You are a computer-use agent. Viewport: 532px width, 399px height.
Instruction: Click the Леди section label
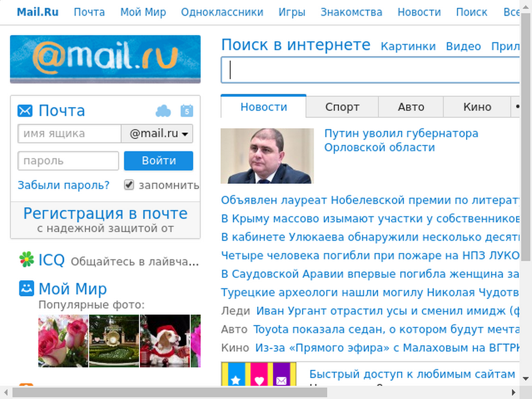[235, 311]
